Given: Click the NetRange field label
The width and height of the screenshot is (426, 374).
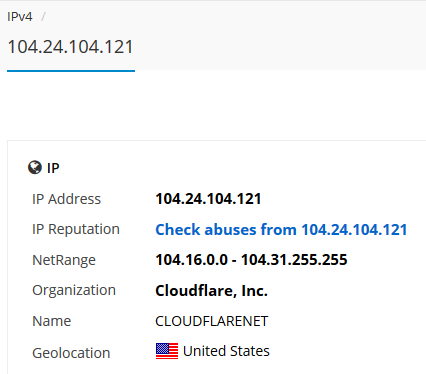Looking at the screenshot, I should [x=64, y=260].
